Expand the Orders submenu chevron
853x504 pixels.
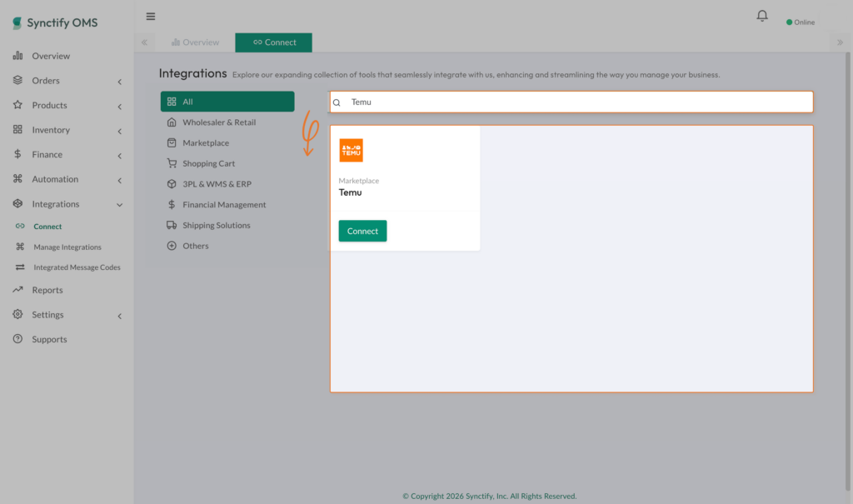(x=120, y=82)
